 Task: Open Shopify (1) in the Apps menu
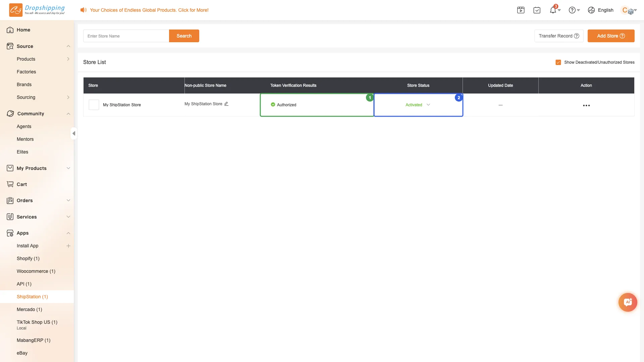28,258
